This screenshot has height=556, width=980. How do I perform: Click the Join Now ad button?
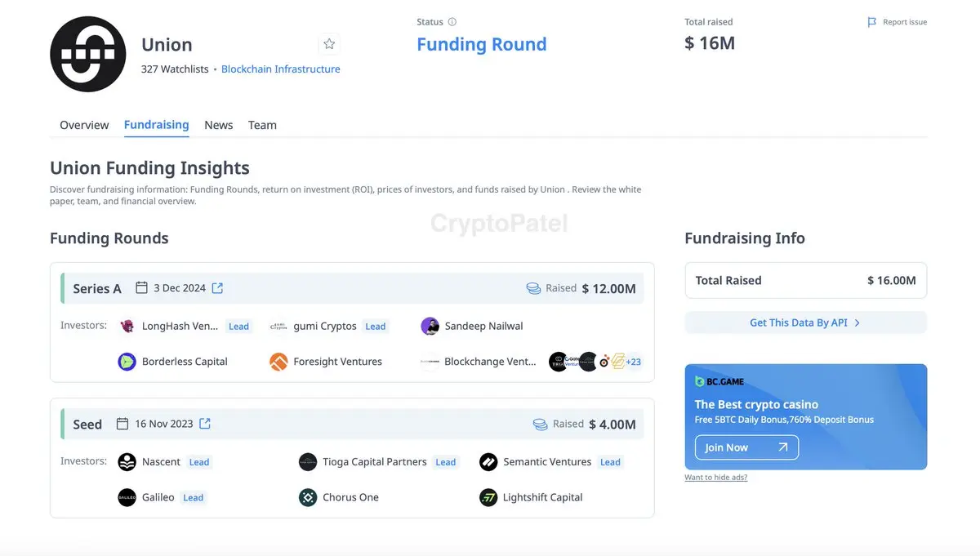point(746,447)
